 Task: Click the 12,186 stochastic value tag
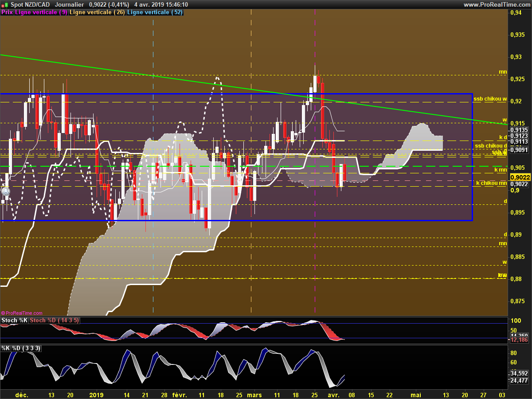tap(519, 340)
